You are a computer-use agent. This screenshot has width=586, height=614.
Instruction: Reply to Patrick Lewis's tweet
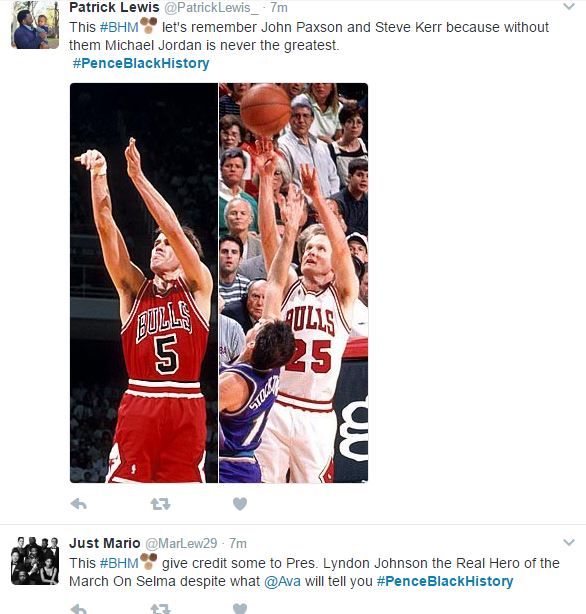click(79, 504)
